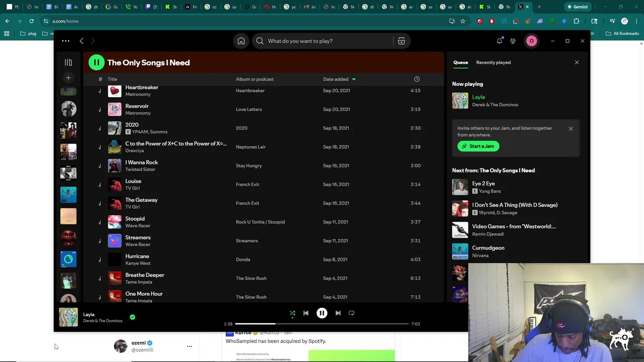Open Kanye West artist link
The width and height of the screenshot is (644, 362).
[138, 263]
